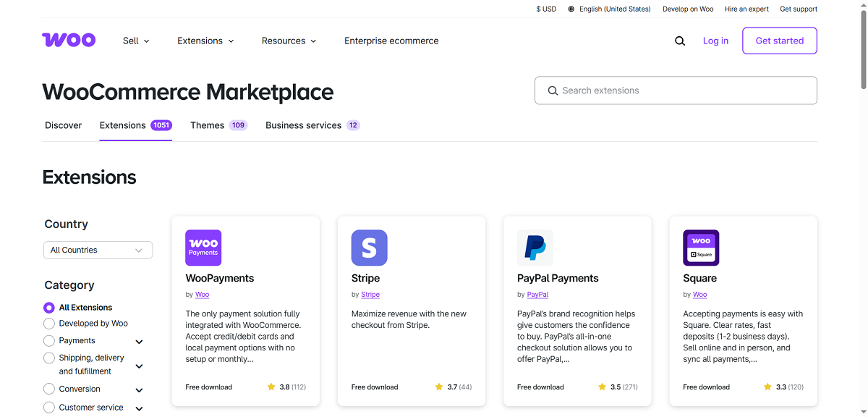Expand the Extensions header menu

tap(205, 41)
